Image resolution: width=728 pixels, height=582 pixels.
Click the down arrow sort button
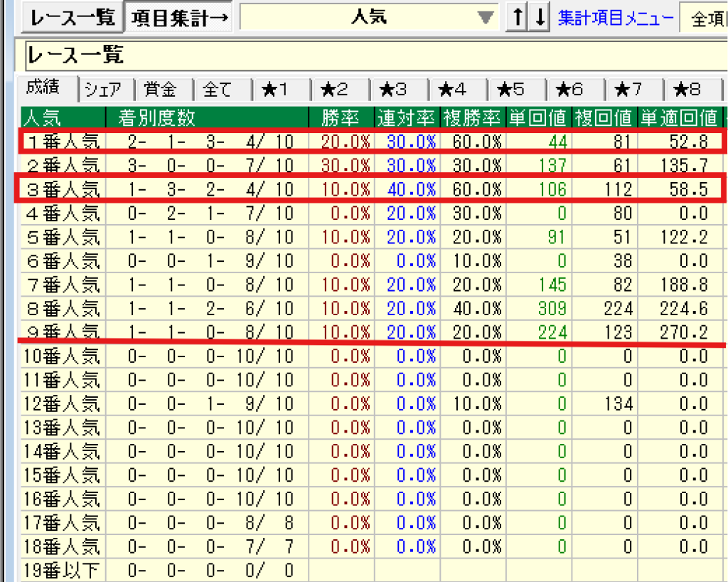tap(540, 18)
